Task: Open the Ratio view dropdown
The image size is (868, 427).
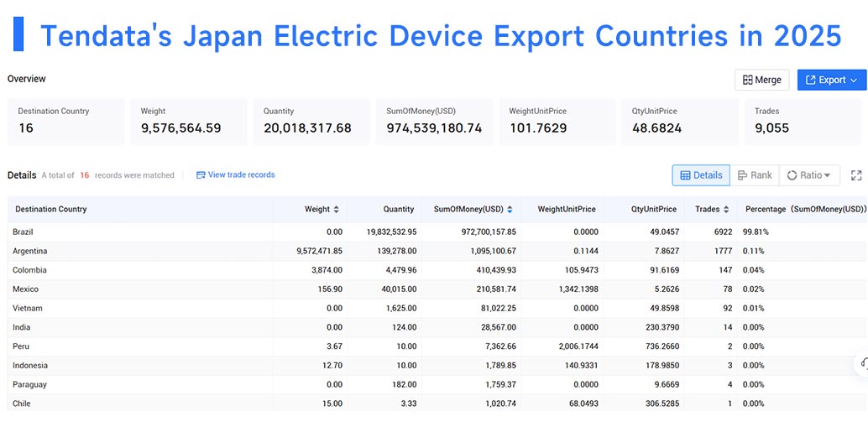Action: point(809,174)
